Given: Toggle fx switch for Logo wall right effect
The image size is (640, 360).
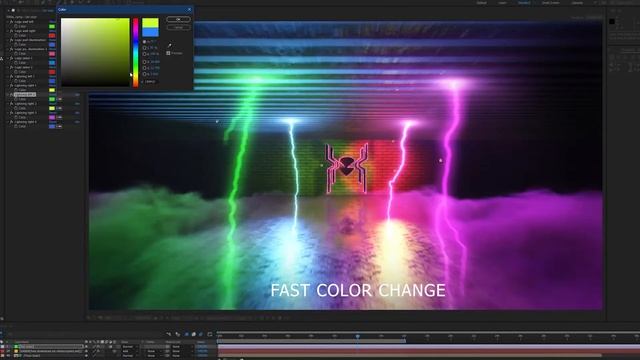Looking at the screenshot, I should 11,31.
